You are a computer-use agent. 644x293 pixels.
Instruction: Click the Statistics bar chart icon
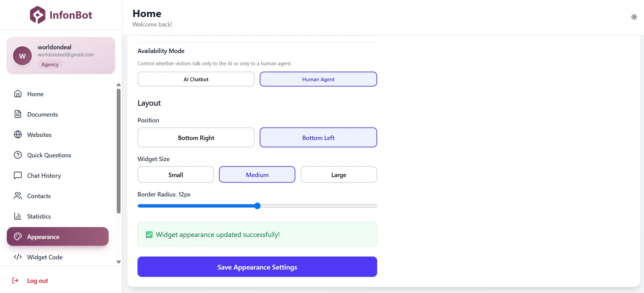18,216
